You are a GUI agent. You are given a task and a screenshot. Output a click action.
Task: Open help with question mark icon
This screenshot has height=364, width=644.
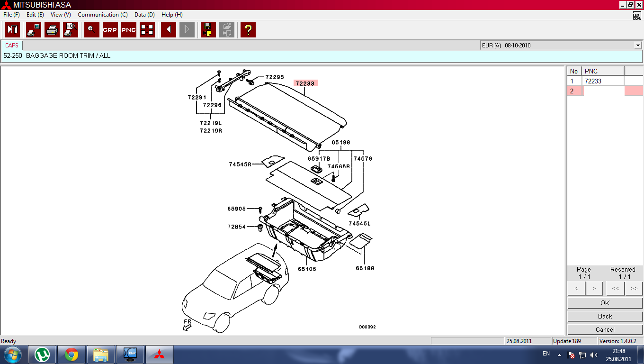click(248, 30)
